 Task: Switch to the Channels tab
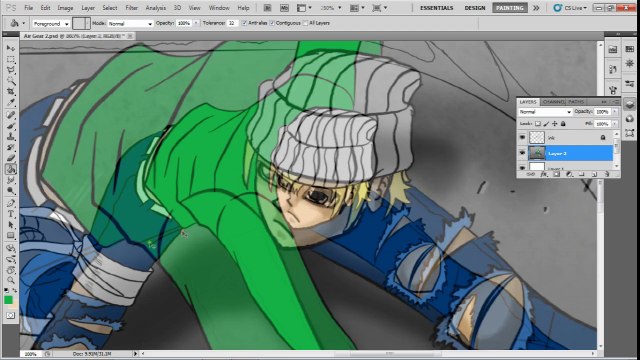click(553, 102)
